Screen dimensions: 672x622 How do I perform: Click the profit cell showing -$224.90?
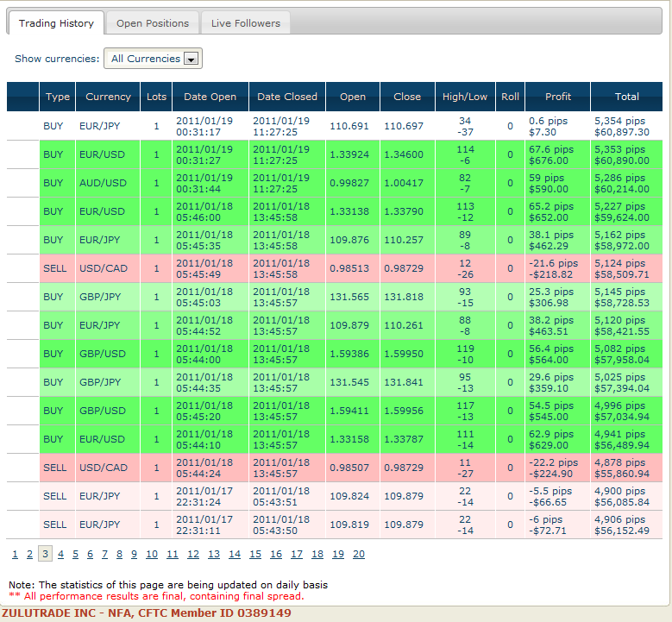557,468
